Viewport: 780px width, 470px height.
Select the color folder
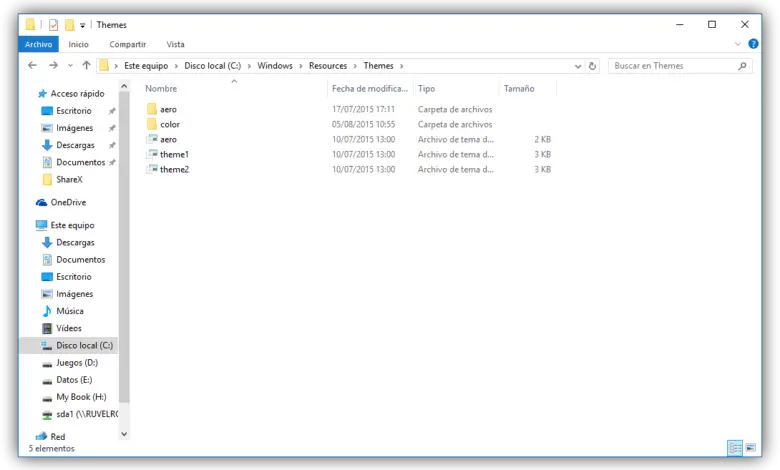coord(170,124)
